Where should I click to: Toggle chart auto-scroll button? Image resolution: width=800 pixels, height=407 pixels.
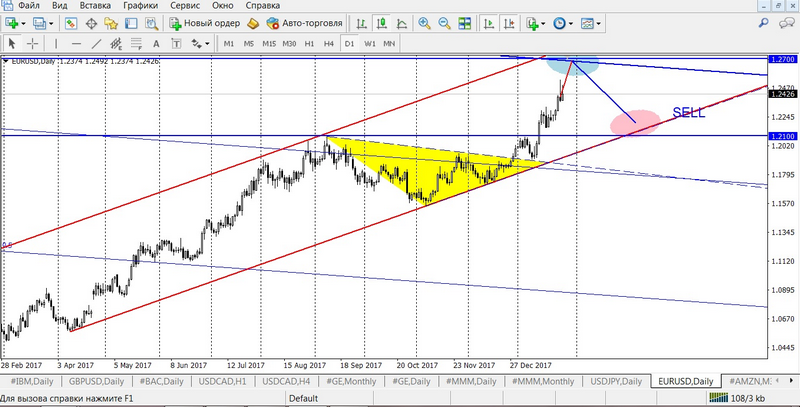(x=488, y=23)
